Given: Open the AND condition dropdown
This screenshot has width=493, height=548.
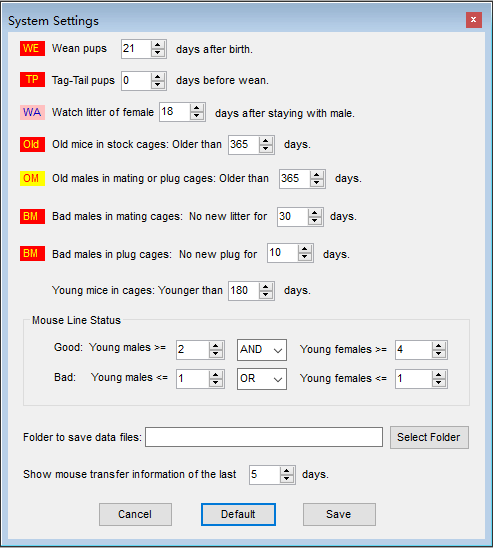Looking at the screenshot, I should (x=262, y=350).
